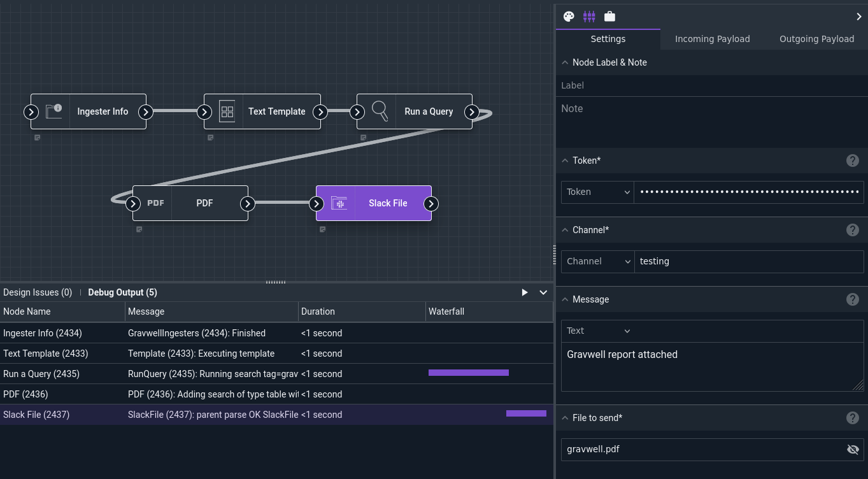
Task: Click the input port of Slack File
Action: pyautogui.click(x=317, y=204)
